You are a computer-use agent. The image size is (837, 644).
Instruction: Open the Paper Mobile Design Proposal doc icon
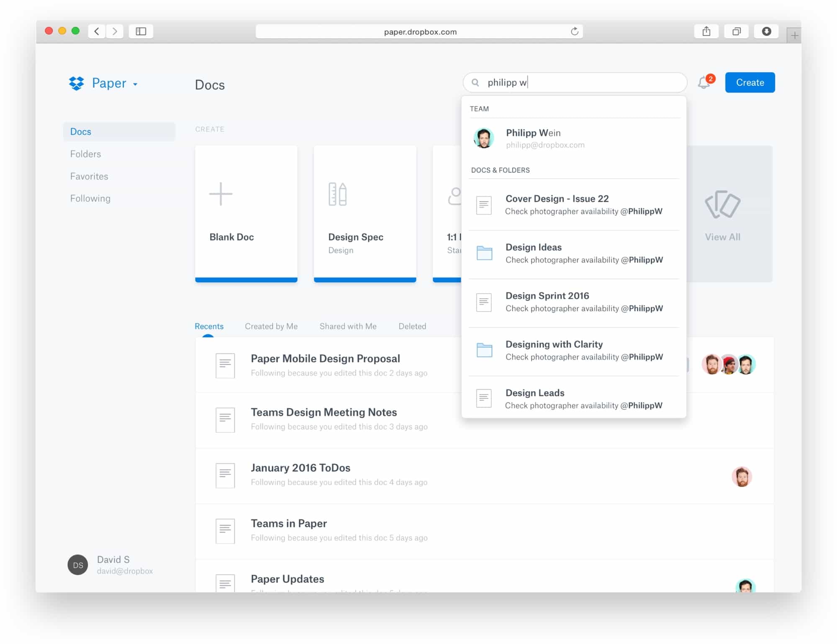coord(225,365)
